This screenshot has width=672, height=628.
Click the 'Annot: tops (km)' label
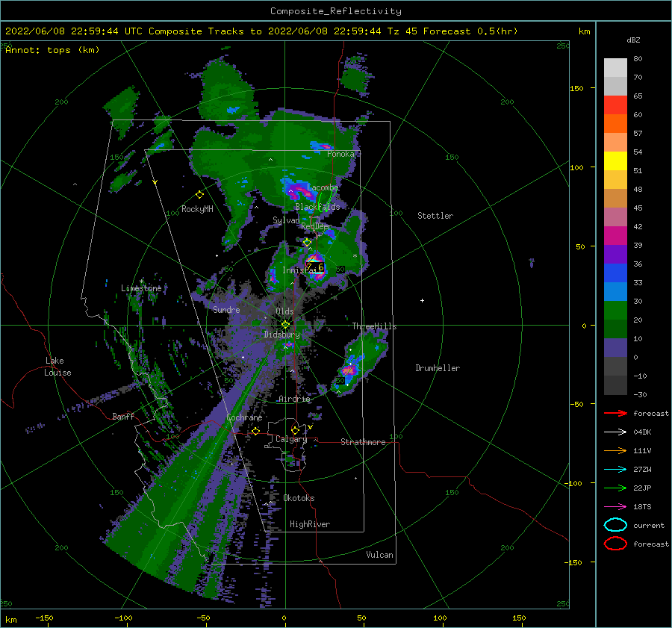52,50
